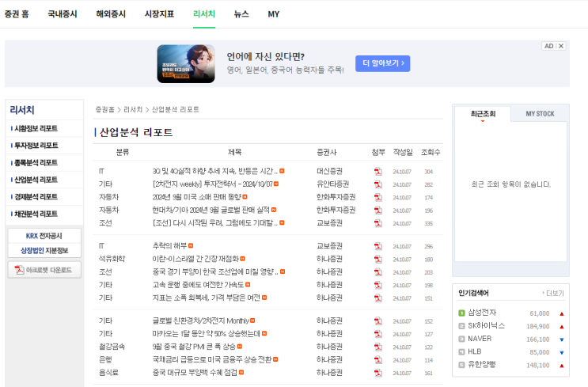Select the 최근조회 tab
The image size is (588, 387).
483,114
